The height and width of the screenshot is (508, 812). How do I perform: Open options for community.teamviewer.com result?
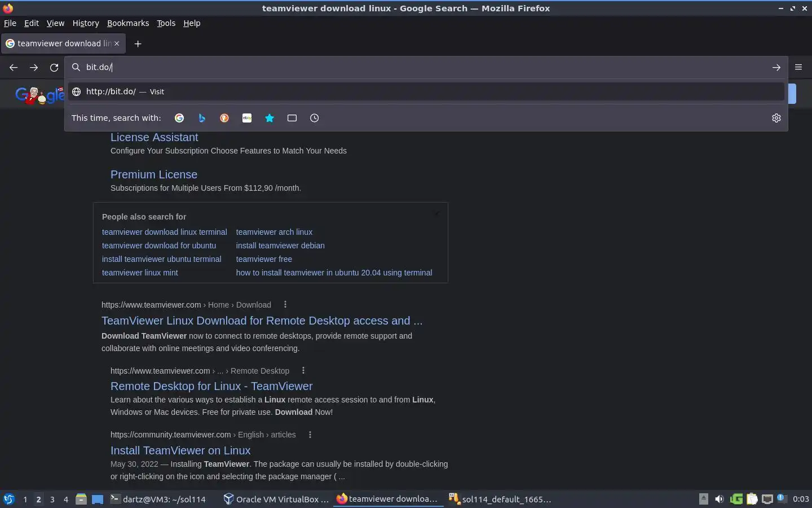tap(310, 435)
